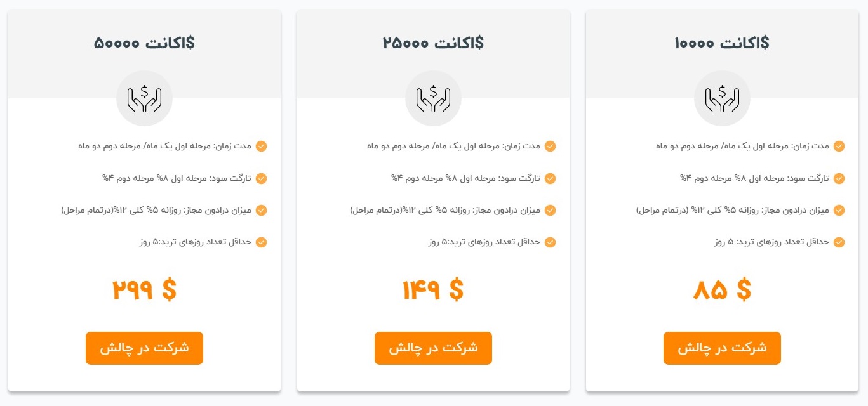Image resolution: width=868 pixels, height=406 pixels.
Task: Click the 299 $ price label
Action: pos(144,290)
